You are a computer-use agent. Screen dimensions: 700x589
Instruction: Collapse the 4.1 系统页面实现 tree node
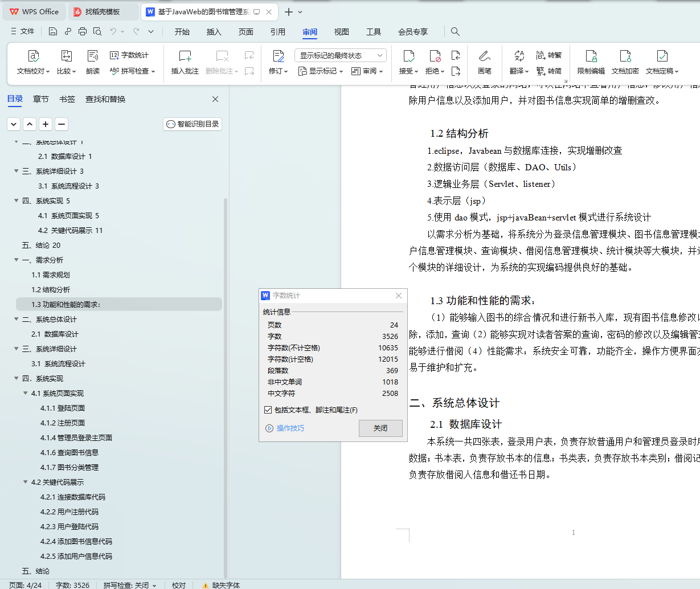25,393
